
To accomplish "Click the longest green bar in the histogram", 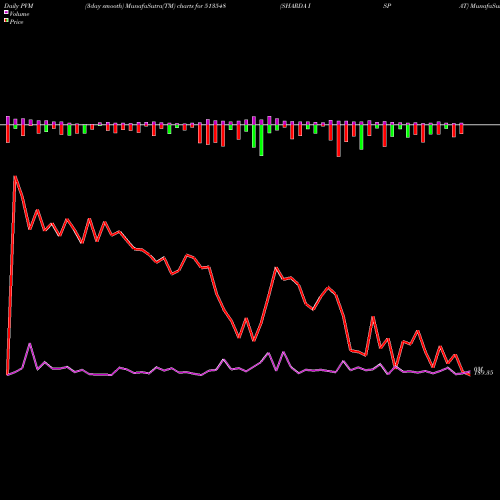I will pos(261,140).
